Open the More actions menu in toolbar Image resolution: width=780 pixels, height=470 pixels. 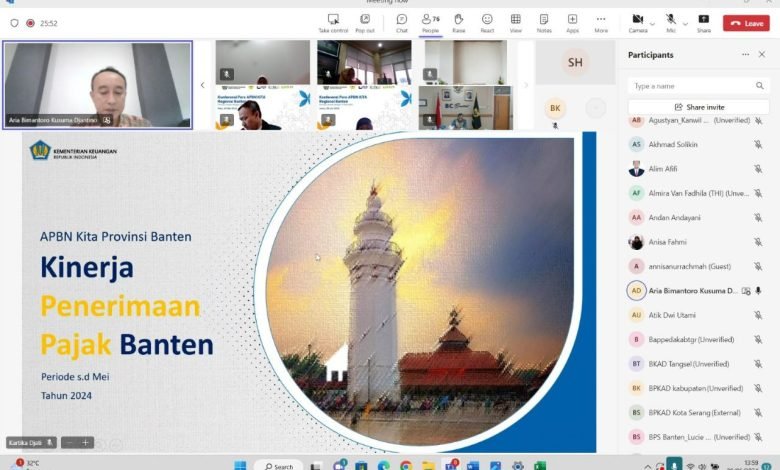click(x=601, y=22)
